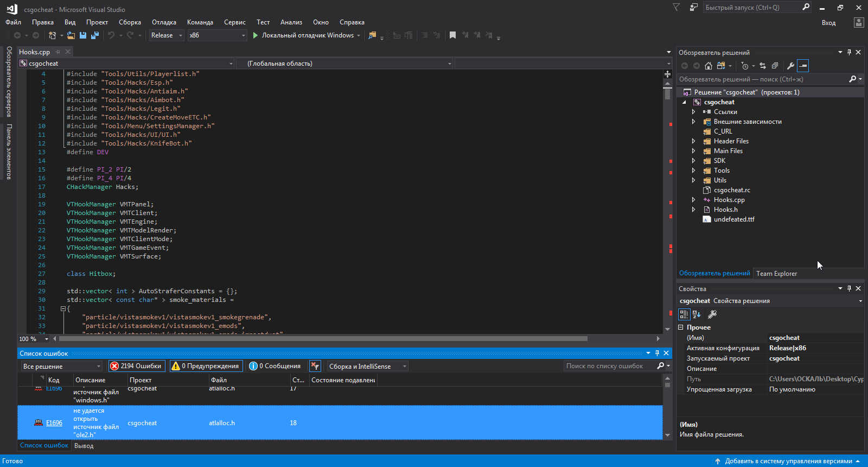The height and width of the screenshot is (467, 868).
Task: Open the Панель элементов side tab
Action: click(9, 152)
